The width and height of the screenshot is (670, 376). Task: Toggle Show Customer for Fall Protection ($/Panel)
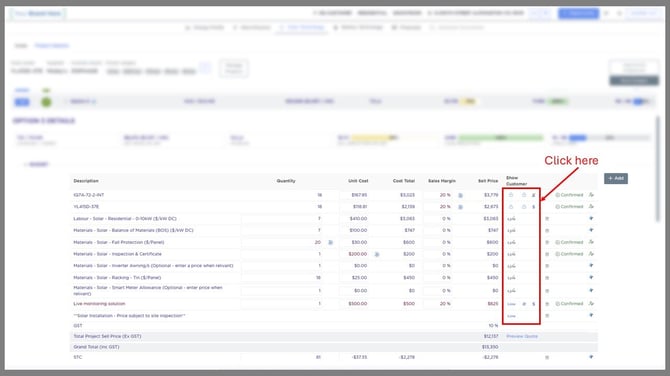[x=511, y=242]
